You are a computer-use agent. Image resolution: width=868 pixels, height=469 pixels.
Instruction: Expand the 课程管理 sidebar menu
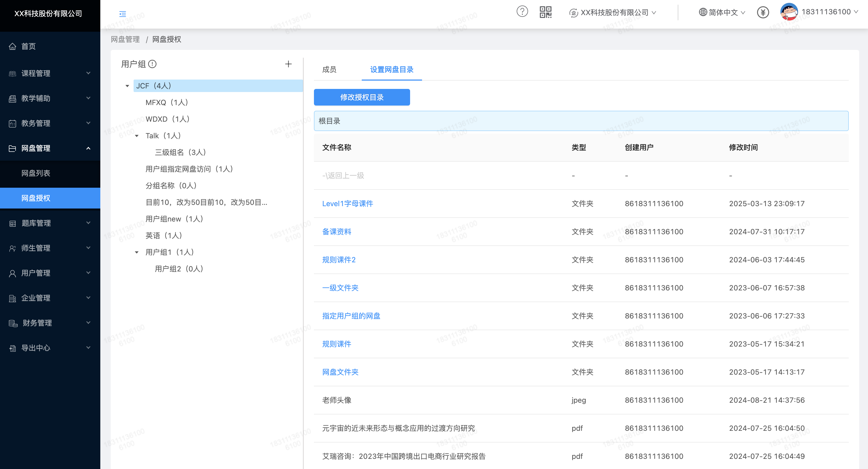click(x=50, y=73)
